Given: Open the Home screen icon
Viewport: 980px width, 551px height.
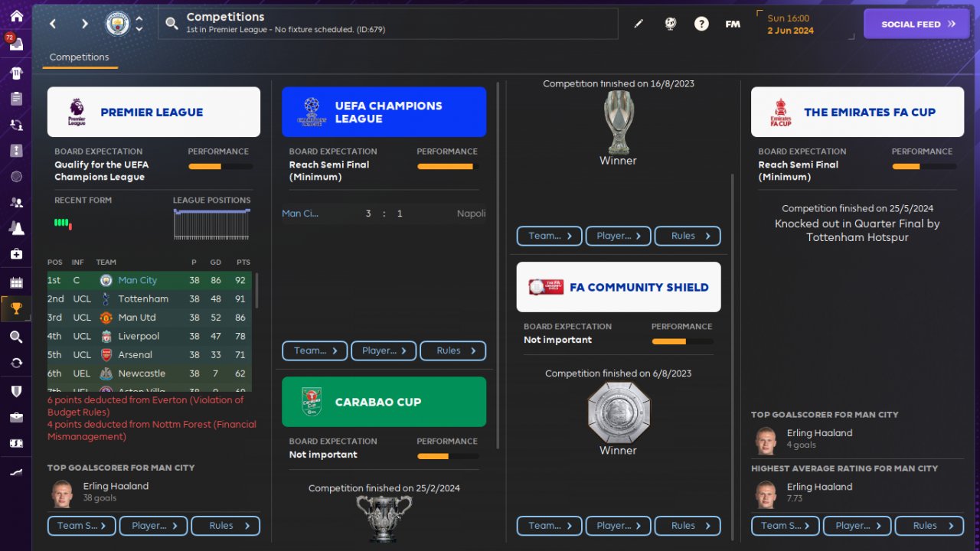Looking at the screenshot, I should pos(16,16).
